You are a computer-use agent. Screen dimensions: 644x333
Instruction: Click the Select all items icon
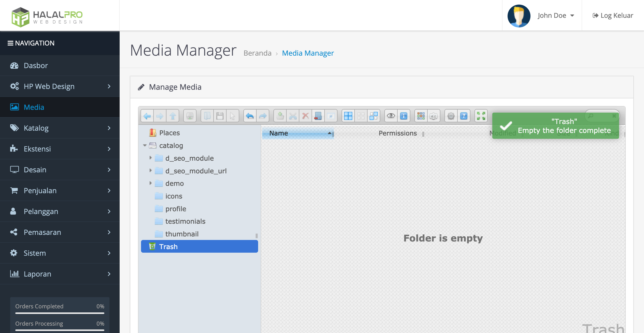point(348,116)
